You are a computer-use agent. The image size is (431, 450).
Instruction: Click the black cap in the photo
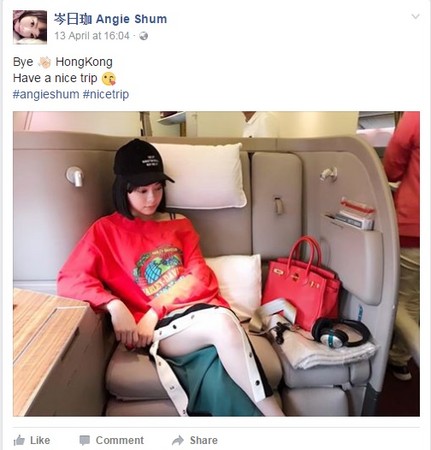(x=142, y=162)
